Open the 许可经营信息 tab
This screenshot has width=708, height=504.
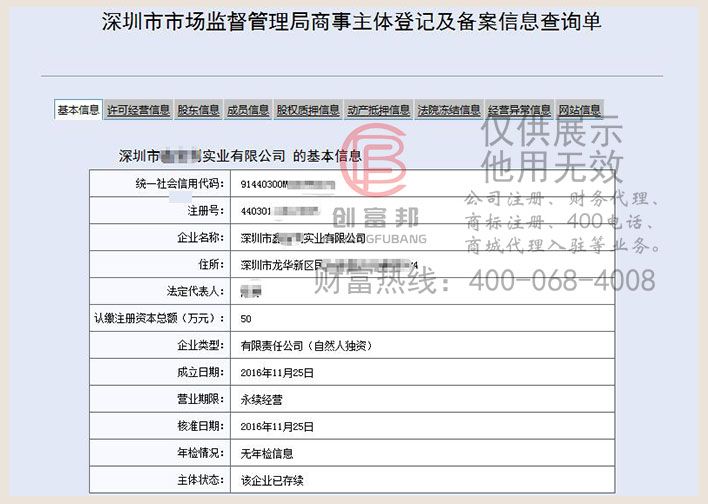pyautogui.click(x=138, y=110)
